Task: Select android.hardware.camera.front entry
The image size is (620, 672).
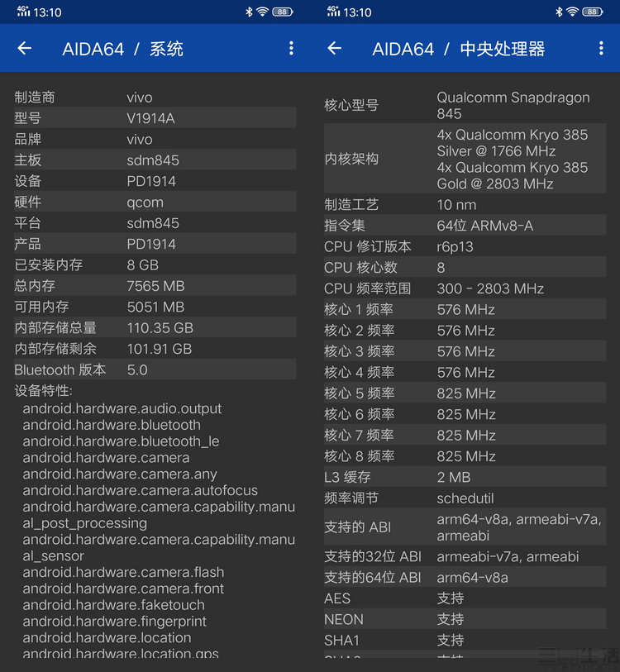Action: tap(123, 589)
